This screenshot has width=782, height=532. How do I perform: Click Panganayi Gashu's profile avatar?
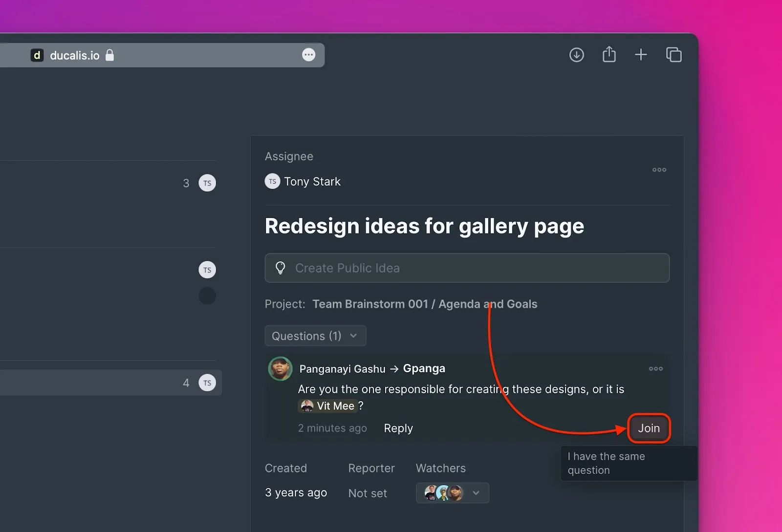point(281,369)
